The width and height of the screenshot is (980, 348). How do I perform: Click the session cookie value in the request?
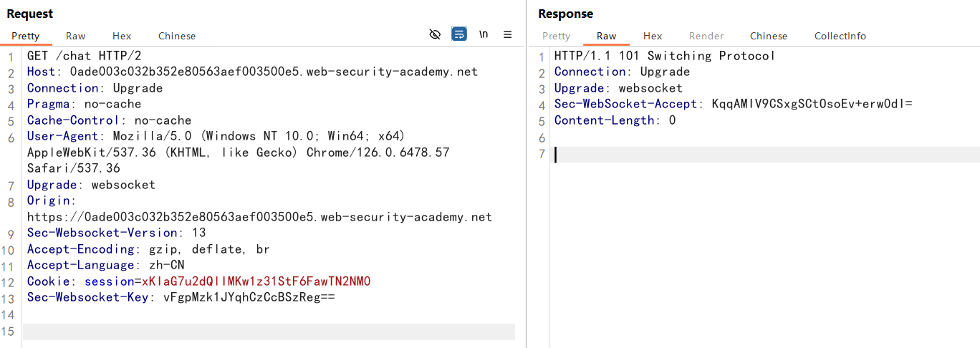(x=256, y=281)
